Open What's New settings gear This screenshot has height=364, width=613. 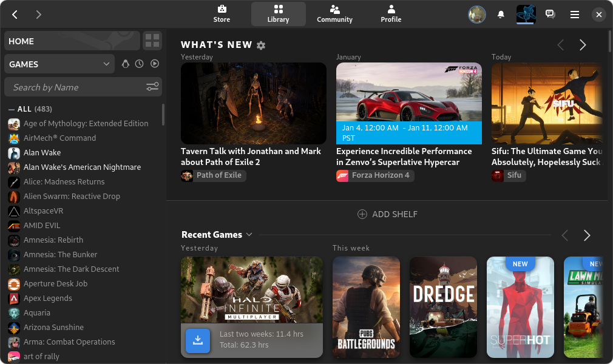pos(261,45)
